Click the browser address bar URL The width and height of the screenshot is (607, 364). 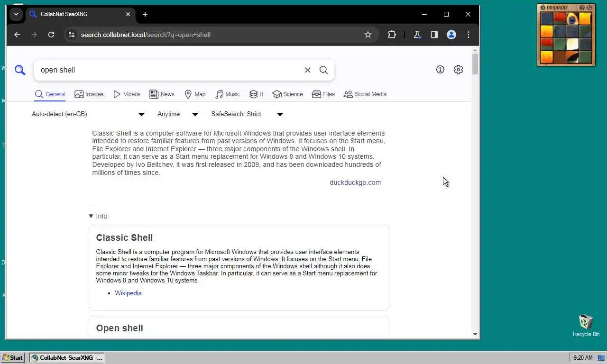click(146, 35)
